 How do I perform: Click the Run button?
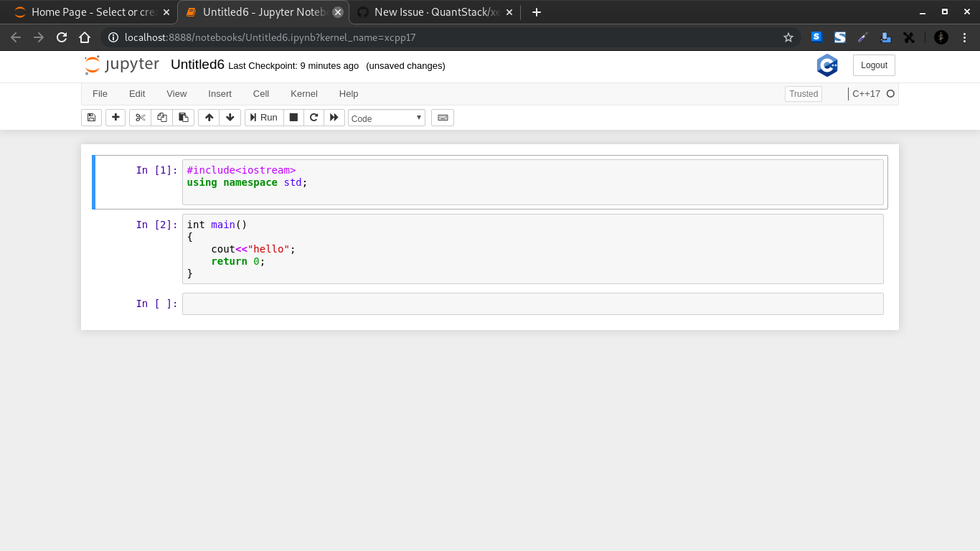(263, 117)
